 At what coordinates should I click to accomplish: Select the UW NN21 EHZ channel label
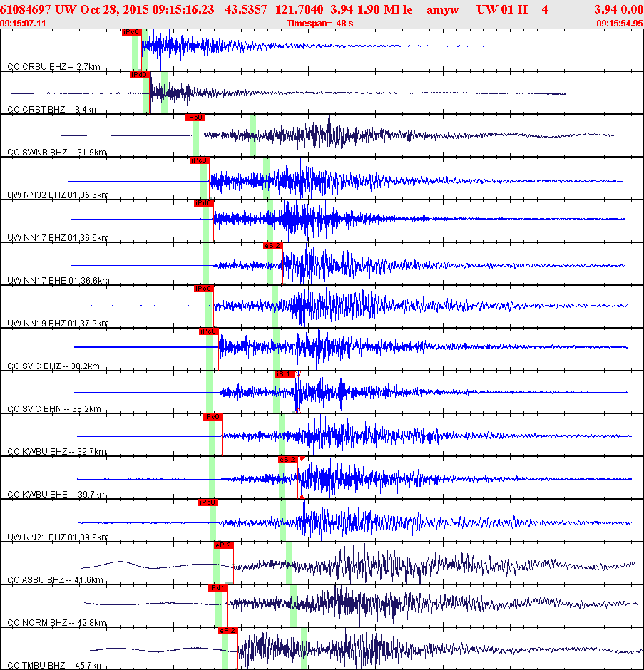point(58,537)
